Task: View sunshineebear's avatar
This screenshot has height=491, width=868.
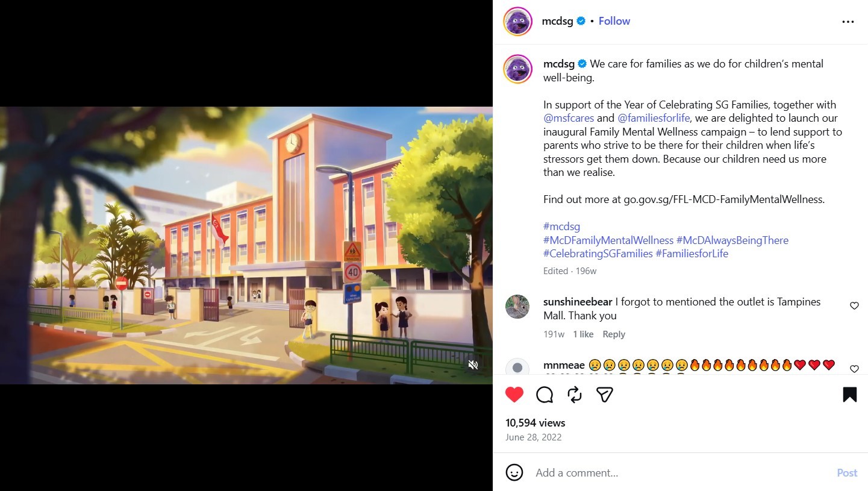Action: click(517, 307)
